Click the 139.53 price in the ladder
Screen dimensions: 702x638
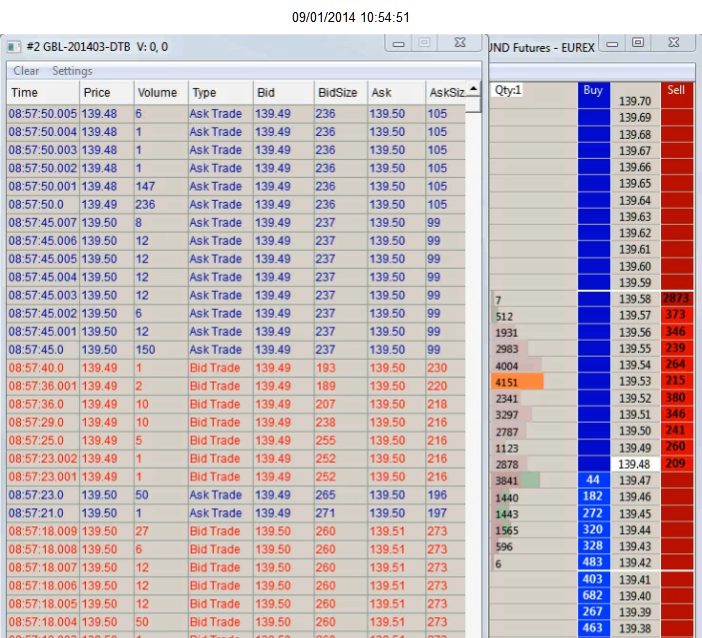coord(635,381)
